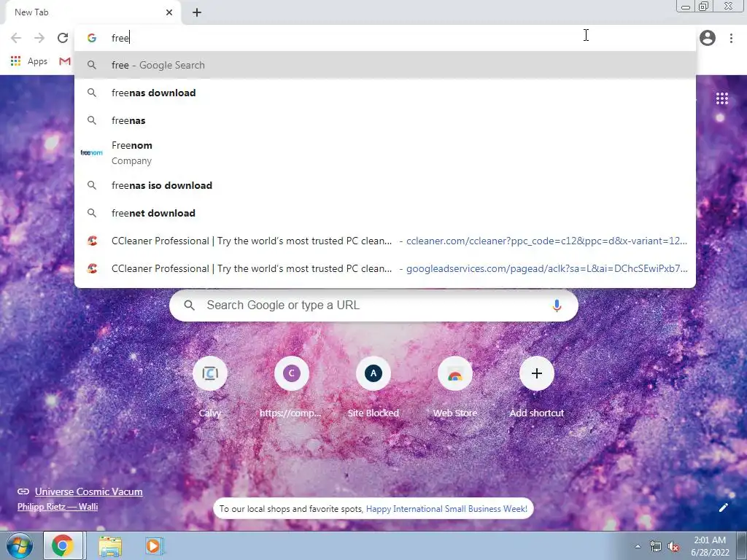Open the clock showing 2:01 AM
747x560 pixels.
pos(710,546)
